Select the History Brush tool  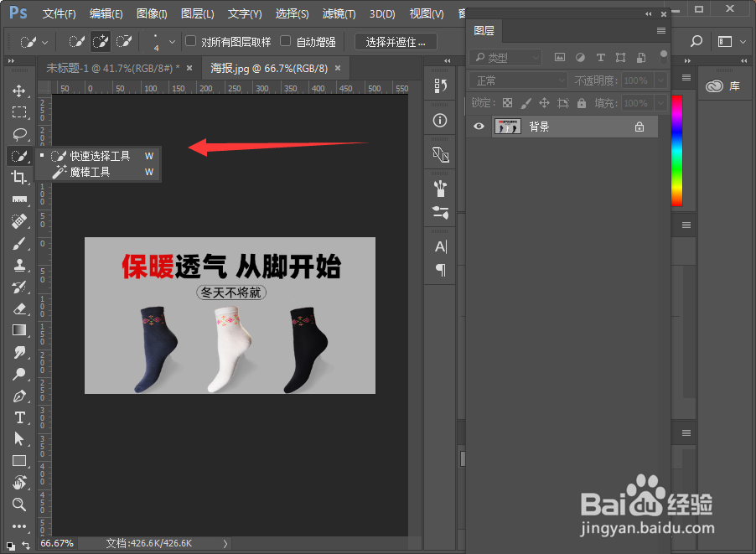coord(19,287)
